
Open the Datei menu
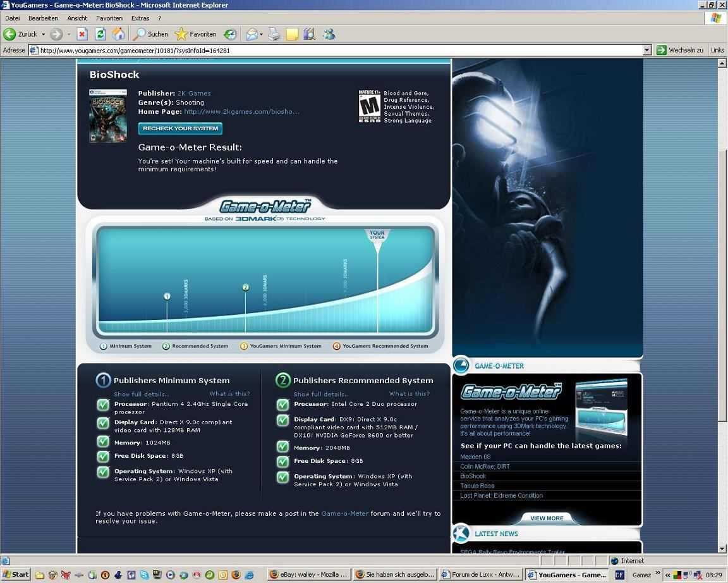(x=13, y=18)
